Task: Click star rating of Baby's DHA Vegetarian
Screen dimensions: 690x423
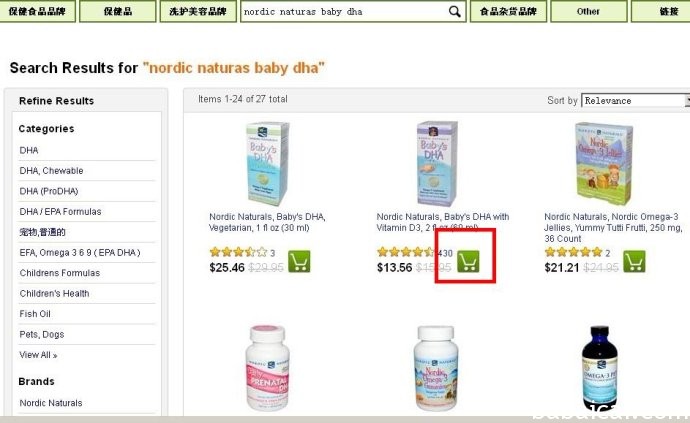Action: pos(239,252)
